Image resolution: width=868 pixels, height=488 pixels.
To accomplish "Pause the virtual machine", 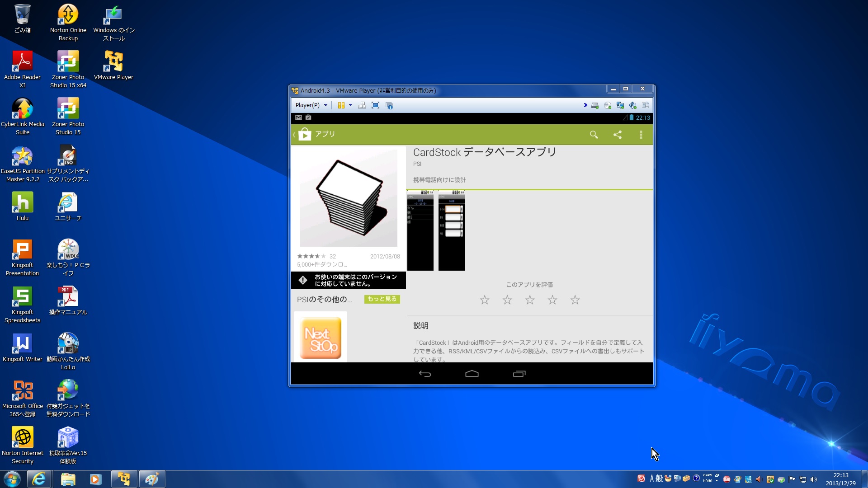I will pos(341,105).
